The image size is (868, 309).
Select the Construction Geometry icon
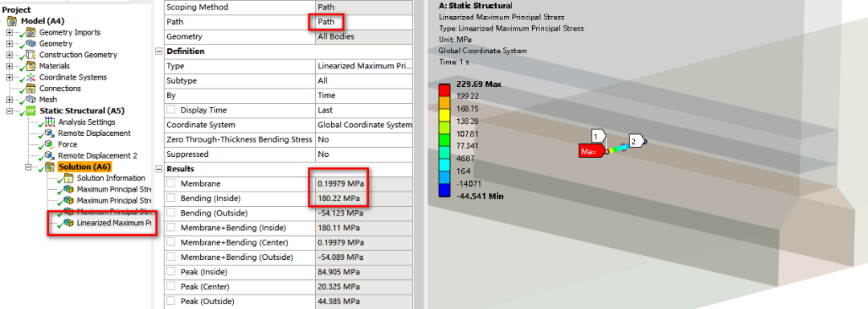point(31,55)
